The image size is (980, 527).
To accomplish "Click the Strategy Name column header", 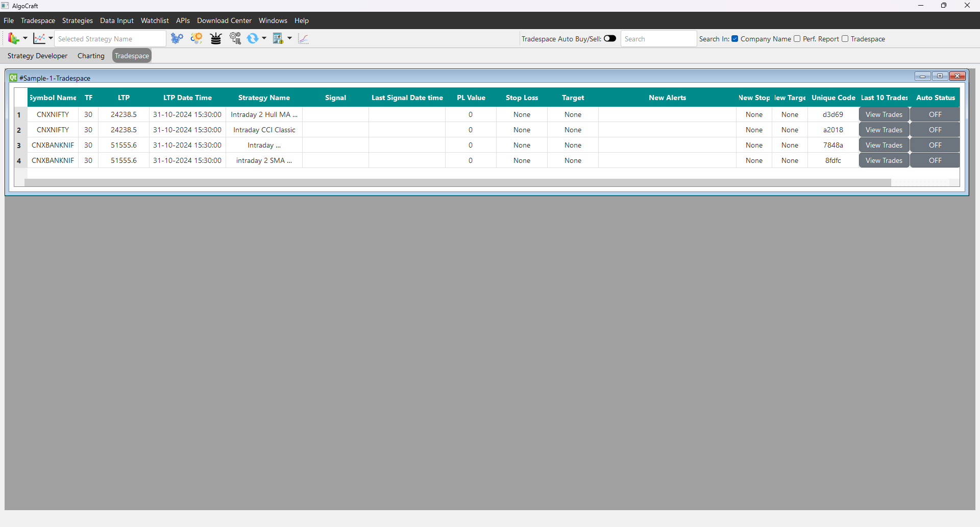I will point(264,98).
